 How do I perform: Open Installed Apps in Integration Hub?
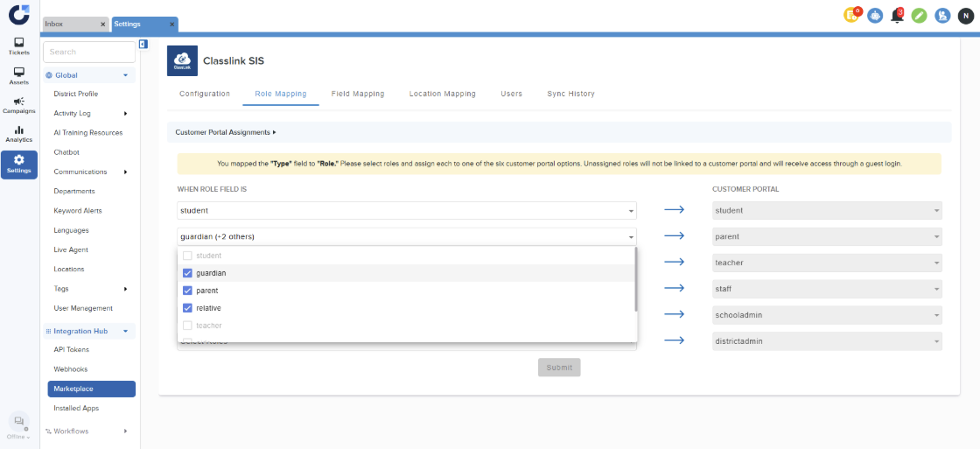pos(75,408)
